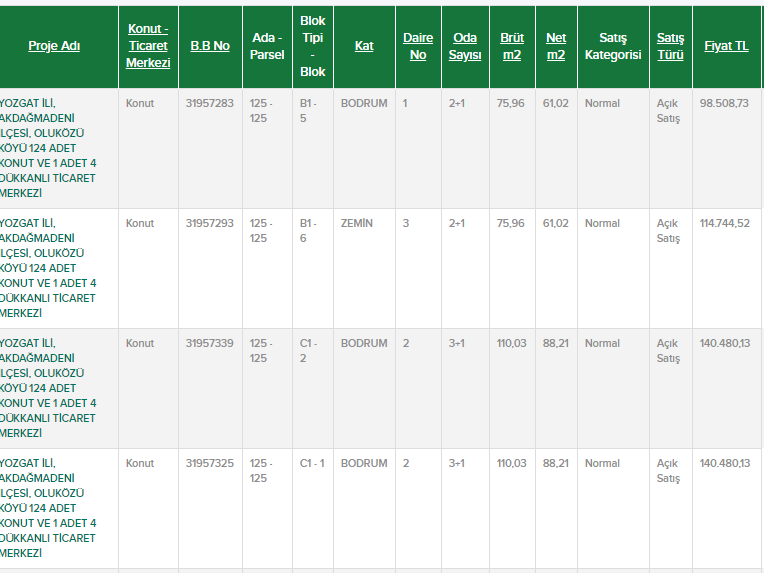This screenshot has width=764, height=573.
Task: Click the Kat column header link
Action: tap(364, 46)
